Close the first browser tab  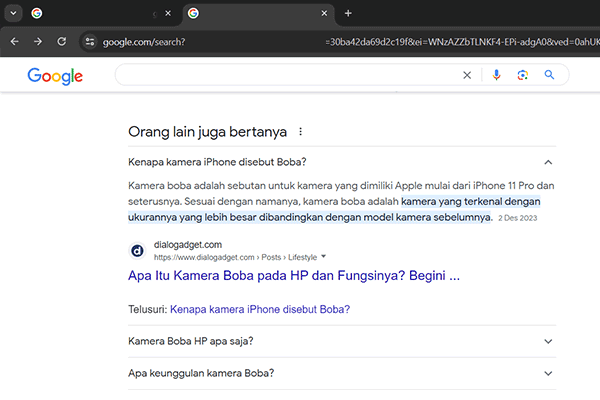(168, 13)
